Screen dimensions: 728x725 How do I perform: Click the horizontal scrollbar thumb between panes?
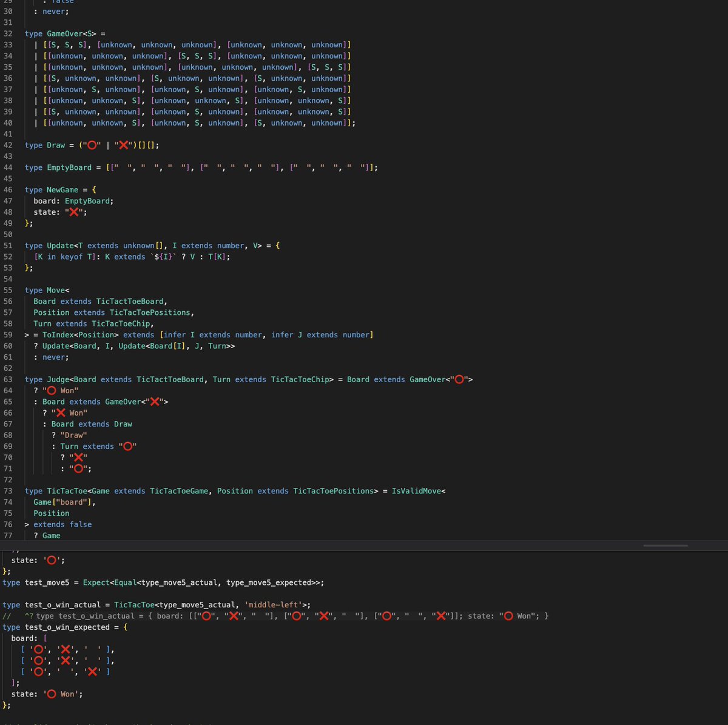click(666, 545)
